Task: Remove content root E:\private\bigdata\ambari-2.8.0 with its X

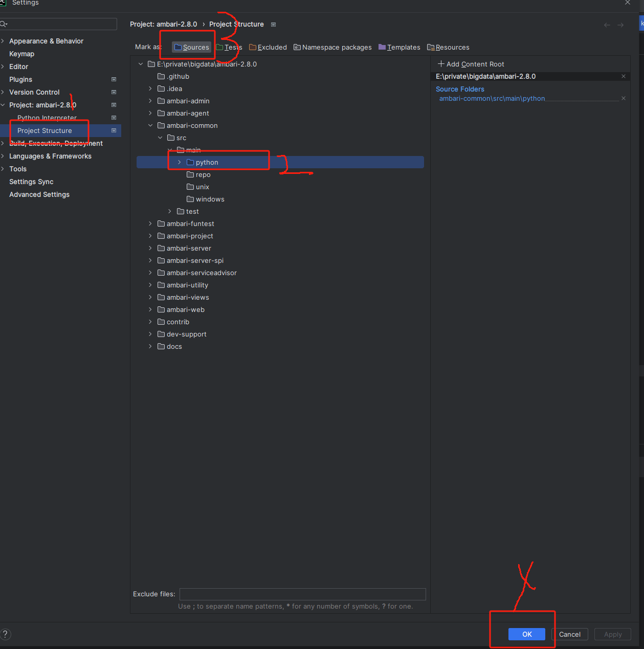Action: 624,76
